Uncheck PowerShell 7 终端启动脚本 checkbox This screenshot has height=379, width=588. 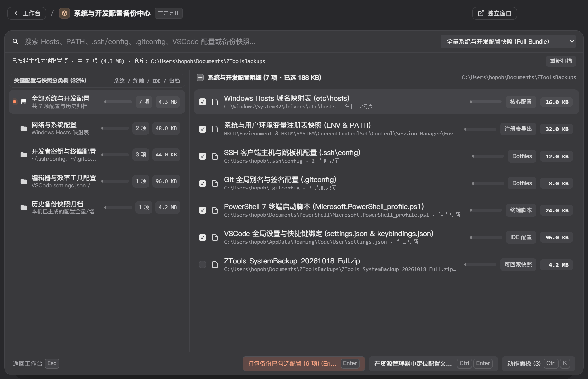202,210
